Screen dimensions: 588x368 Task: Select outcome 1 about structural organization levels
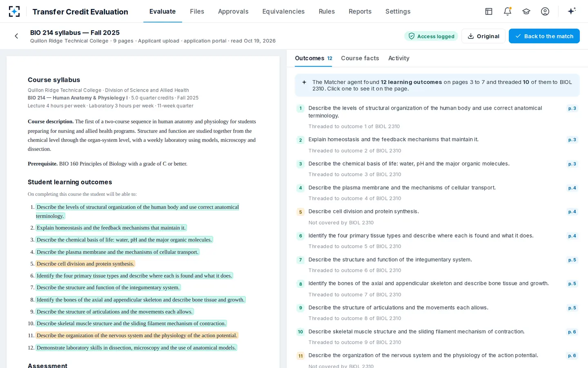tap(437, 117)
